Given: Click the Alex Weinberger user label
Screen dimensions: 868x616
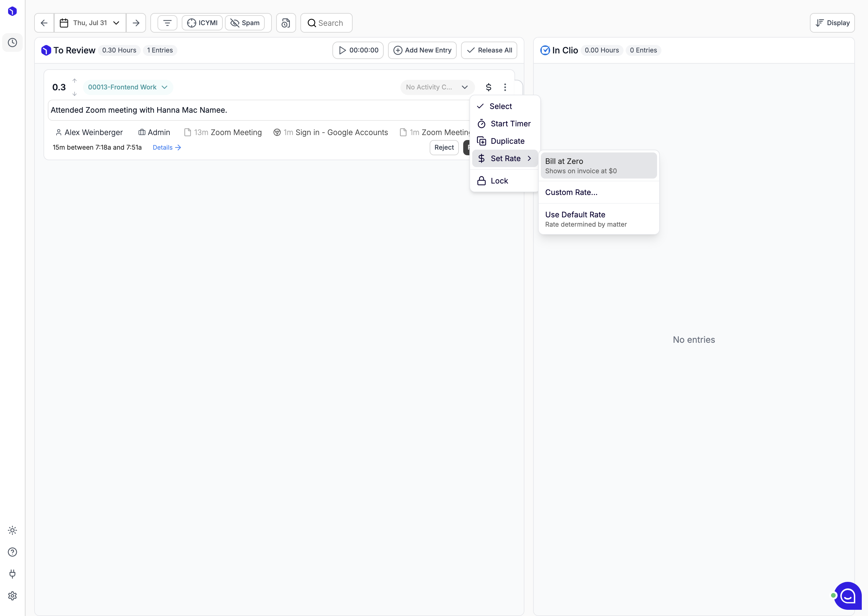Looking at the screenshot, I should (x=89, y=132).
